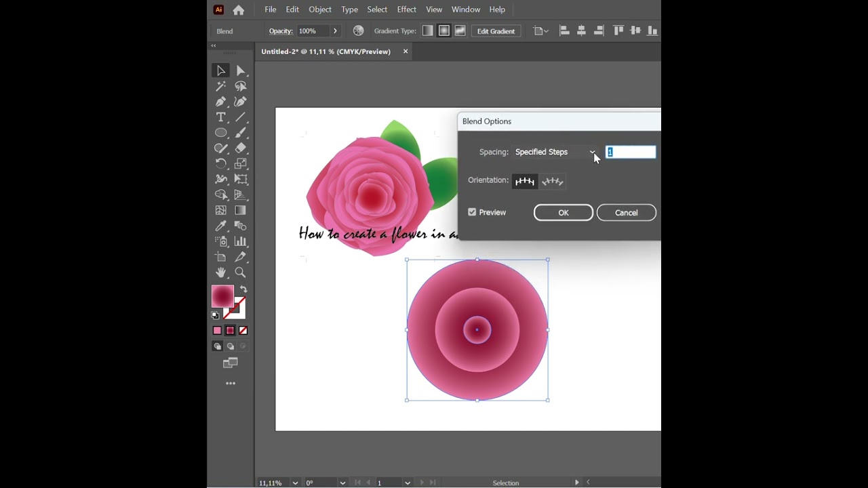Open the Spacing dropdown
Image resolution: width=868 pixels, height=488 pixels.
(x=555, y=152)
